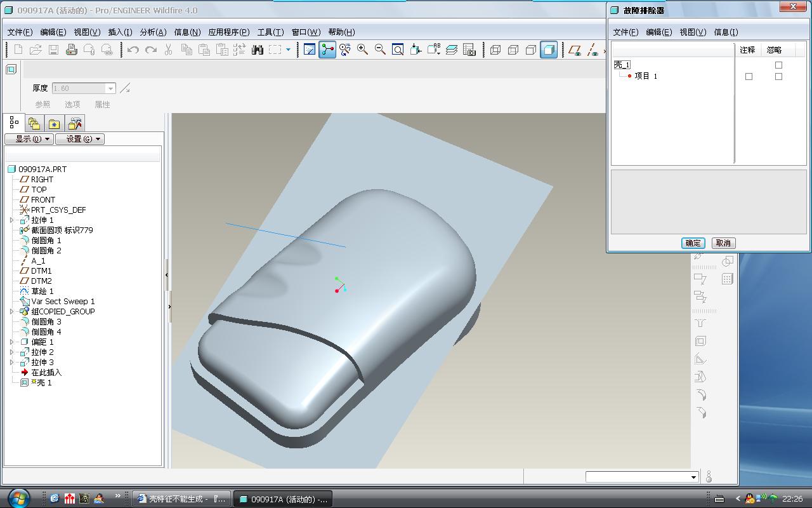Click the shell feature icon on the dashboard
The image size is (812, 508).
point(11,70)
